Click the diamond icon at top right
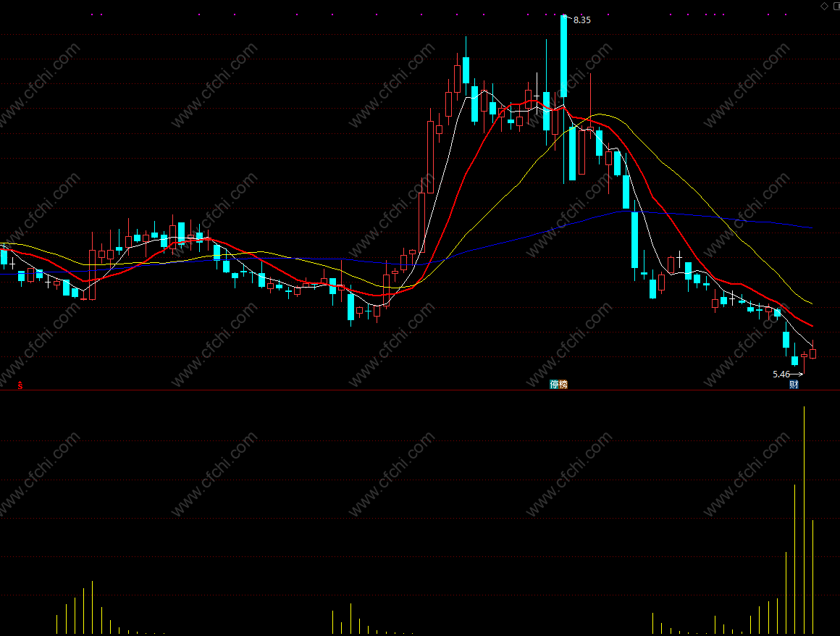 (824, 6)
